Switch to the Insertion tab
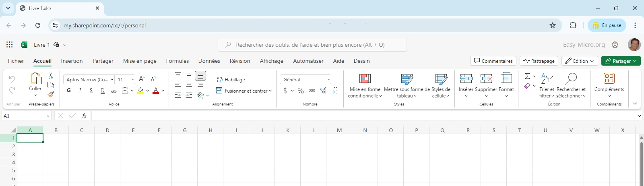 [x=72, y=61]
